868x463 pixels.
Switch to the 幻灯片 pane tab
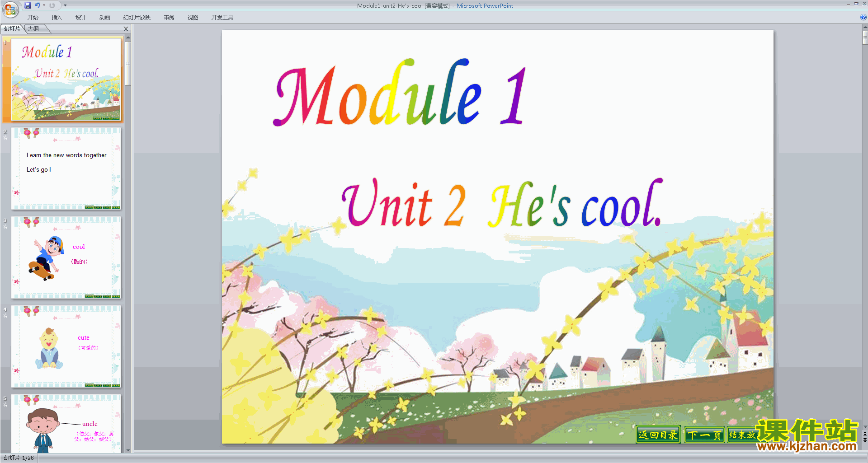tap(12, 29)
